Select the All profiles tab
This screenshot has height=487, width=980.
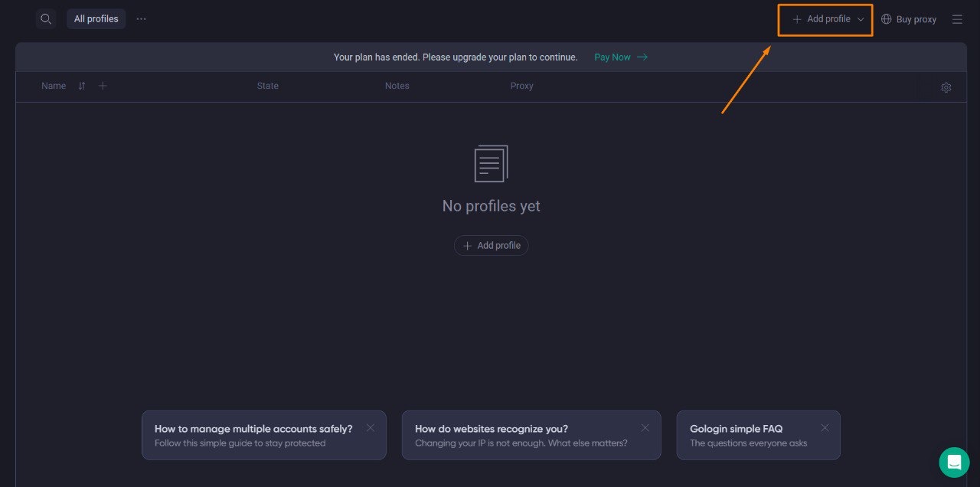pos(96,18)
